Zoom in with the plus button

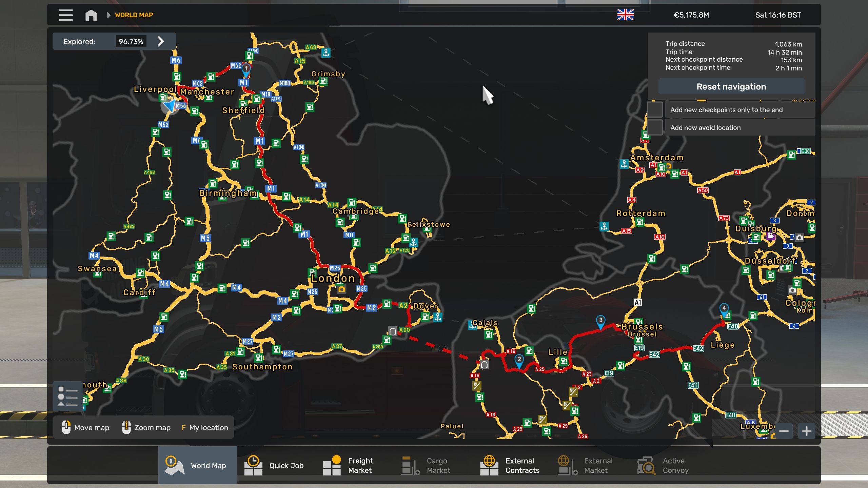point(806,431)
